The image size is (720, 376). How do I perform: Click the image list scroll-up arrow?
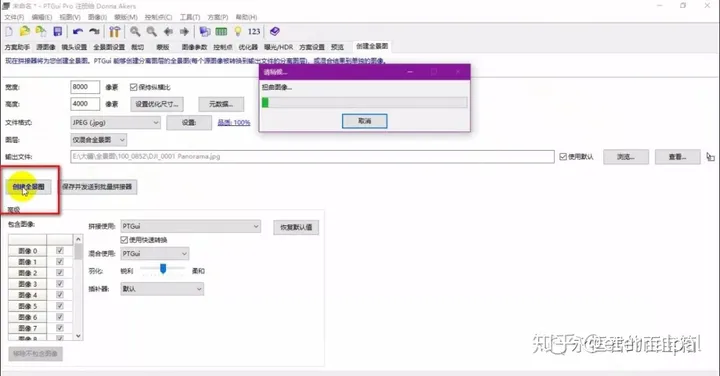click(78, 239)
